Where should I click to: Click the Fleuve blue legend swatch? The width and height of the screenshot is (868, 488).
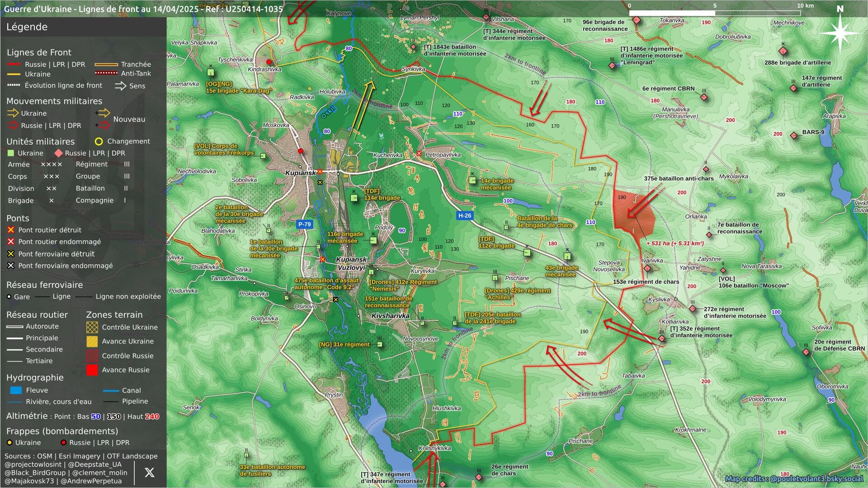coord(16,390)
